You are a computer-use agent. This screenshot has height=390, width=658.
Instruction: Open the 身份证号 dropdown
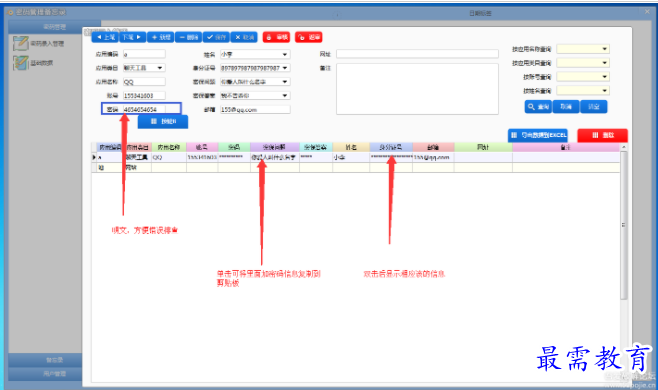coord(255,68)
